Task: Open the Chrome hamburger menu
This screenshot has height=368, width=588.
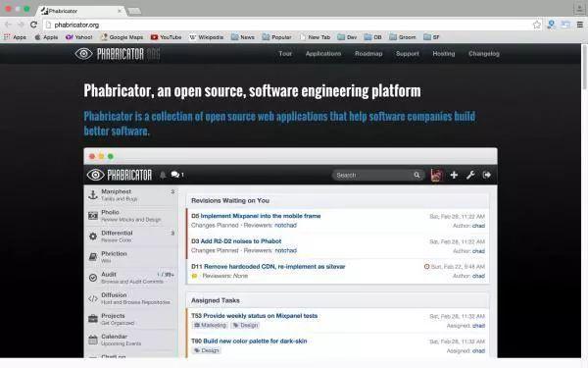Action: tap(579, 25)
